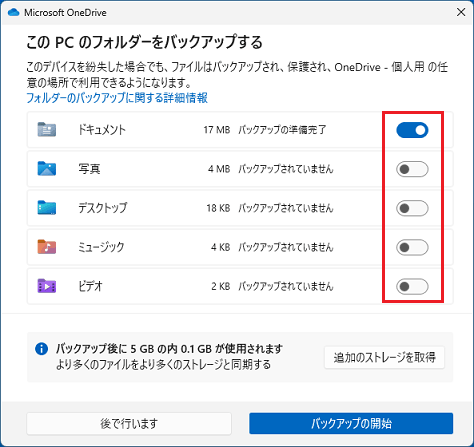This screenshot has height=447, width=474.
Task: Click the 4 MB size value
Action: click(219, 169)
